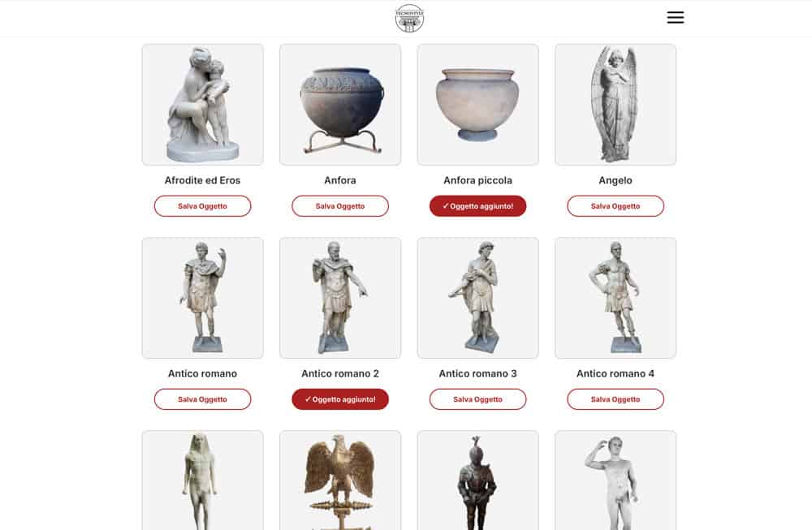Open the golden eagle statue thumbnail
The width and height of the screenshot is (812, 530).
[x=340, y=480]
